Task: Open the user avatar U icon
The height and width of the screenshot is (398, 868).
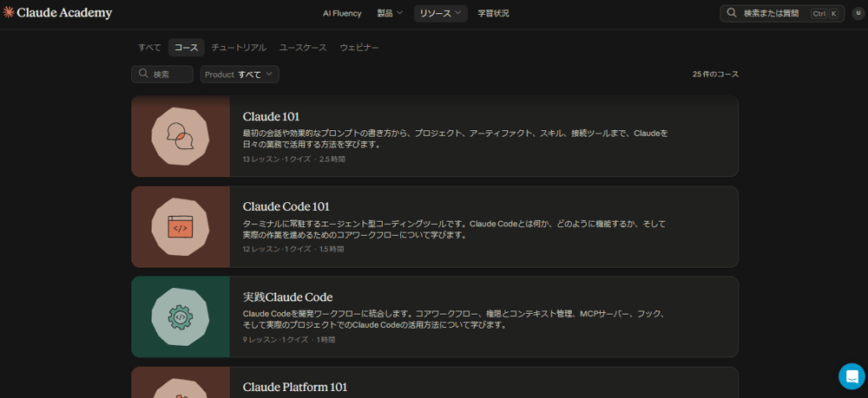Action: [858, 13]
